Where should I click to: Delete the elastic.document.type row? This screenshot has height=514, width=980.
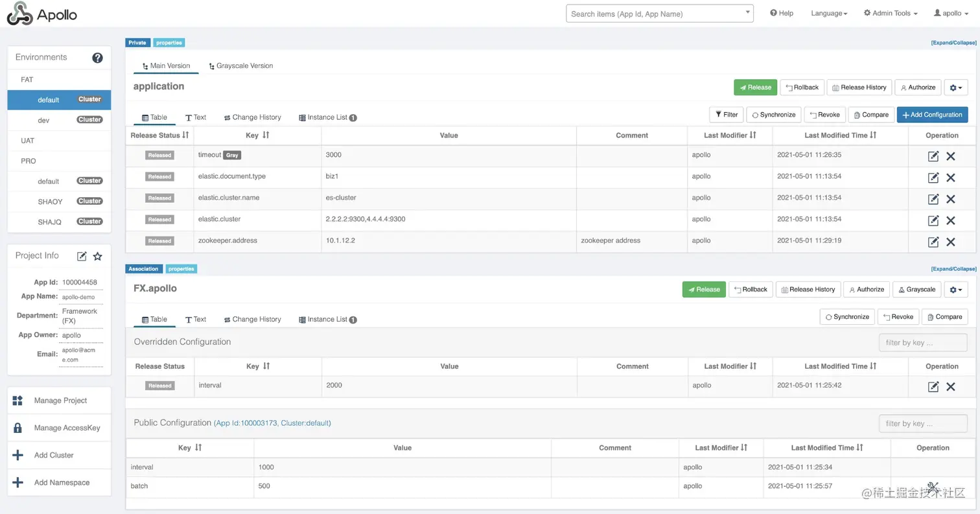point(951,178)
